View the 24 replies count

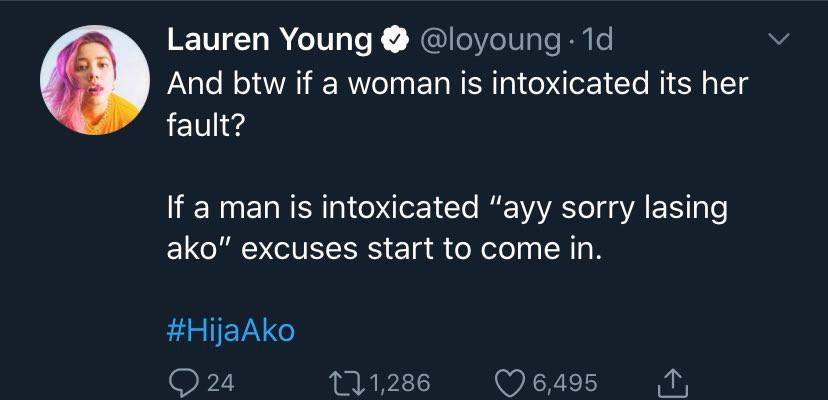(x=220, y=382)
